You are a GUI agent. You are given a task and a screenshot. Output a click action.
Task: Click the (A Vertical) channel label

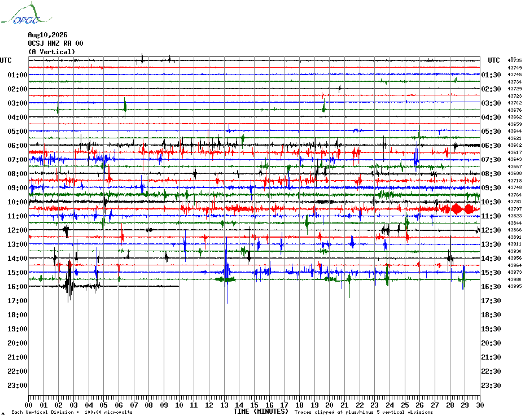[51, 51]
